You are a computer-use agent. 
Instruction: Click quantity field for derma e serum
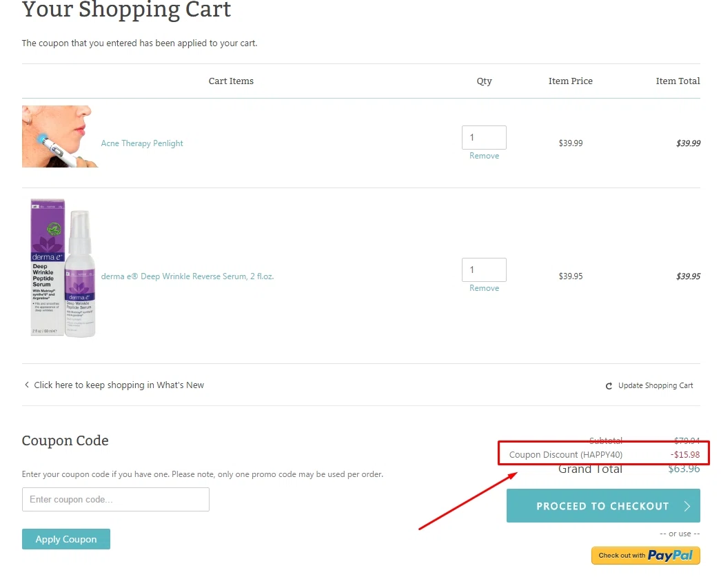point(484,270)
